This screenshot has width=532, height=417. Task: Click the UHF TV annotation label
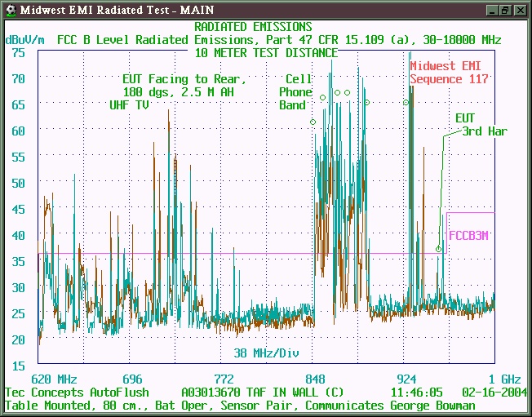(129, 105)
